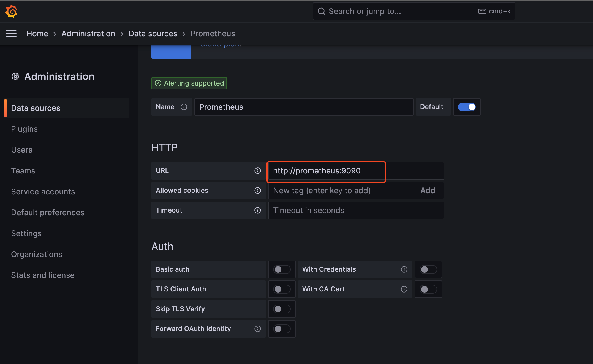Click the Allowed cookies info icon

(x=257, y=191)
